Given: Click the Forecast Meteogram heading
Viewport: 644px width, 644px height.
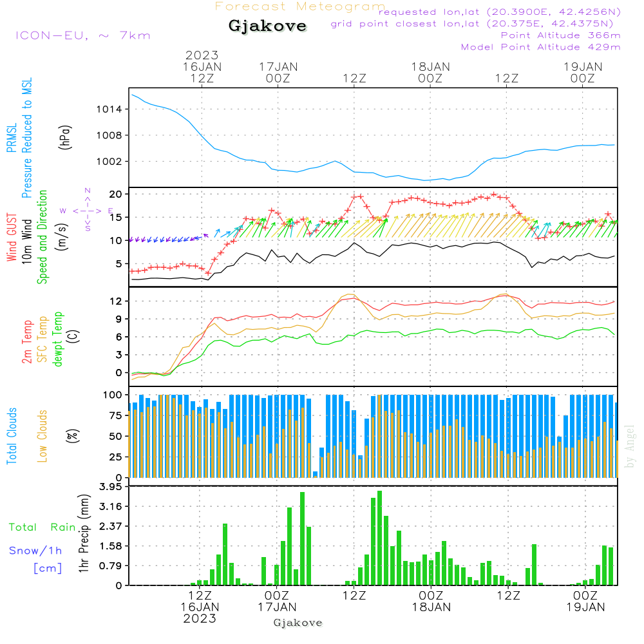Looking at the screenshot, I should pyautogui.click(x=300, y=6).
